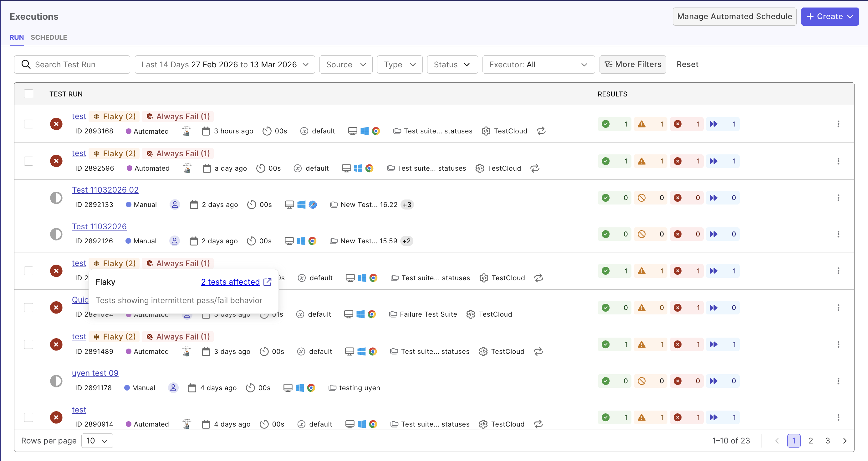Check the select-all checkbox in the table header
868x461 pixels.
pos(29,93)
